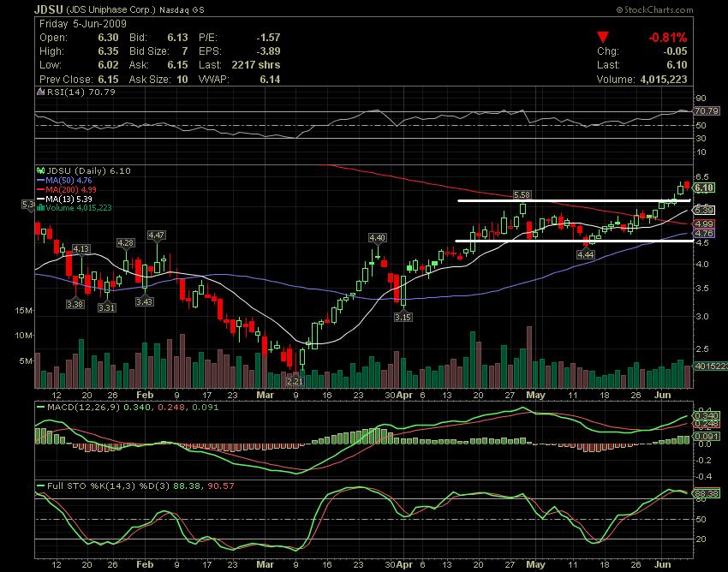728x572 pixels.
Task: Click the 15M volume axis label
Action: 23,311
